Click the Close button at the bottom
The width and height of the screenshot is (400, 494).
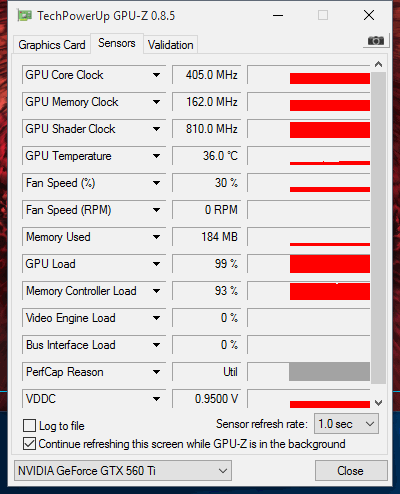tap(351, 471)
